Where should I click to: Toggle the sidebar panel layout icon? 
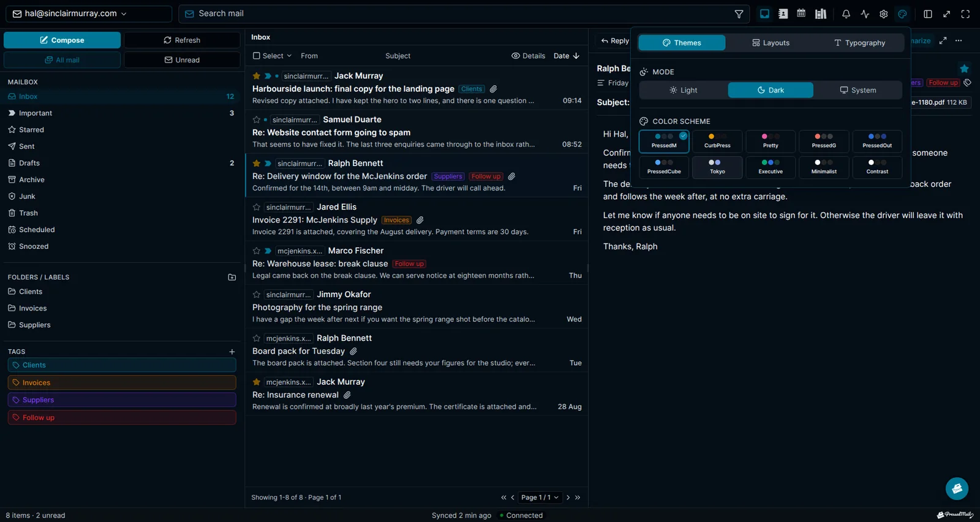[928, 13]
